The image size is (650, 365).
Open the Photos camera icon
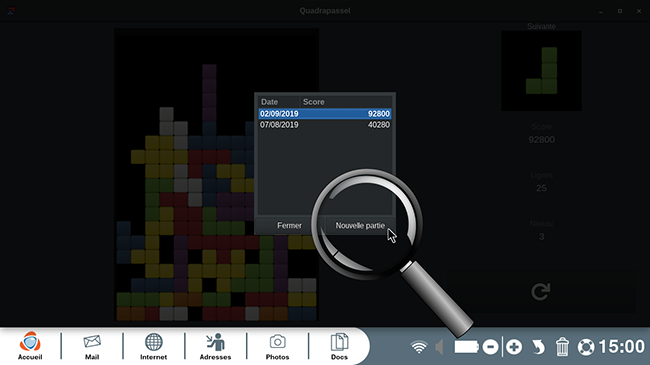click(277, 346)
